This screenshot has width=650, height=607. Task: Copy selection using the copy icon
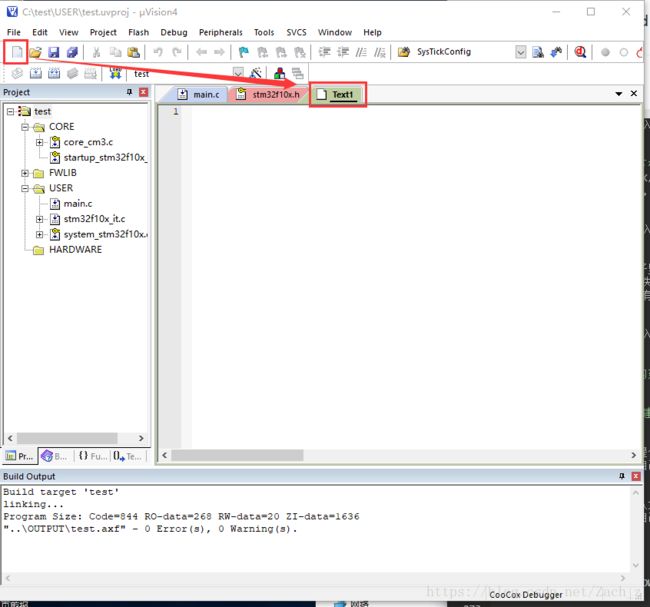(x=115, y=52)
